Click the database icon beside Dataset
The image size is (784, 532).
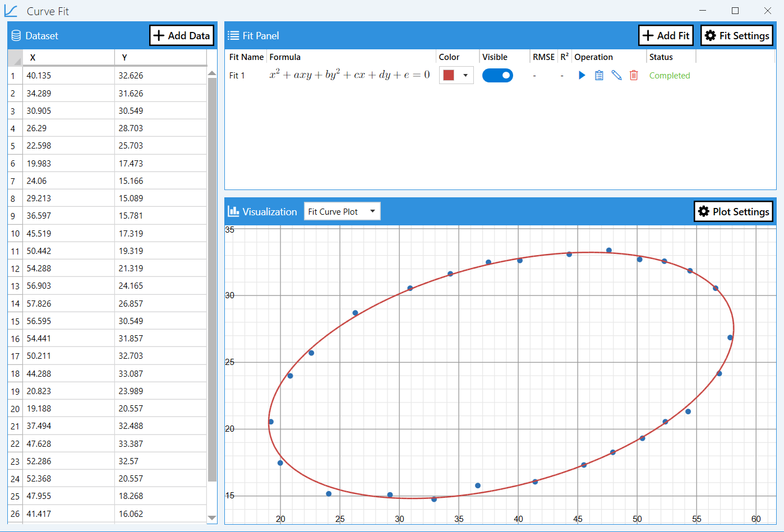click(15, 35)
